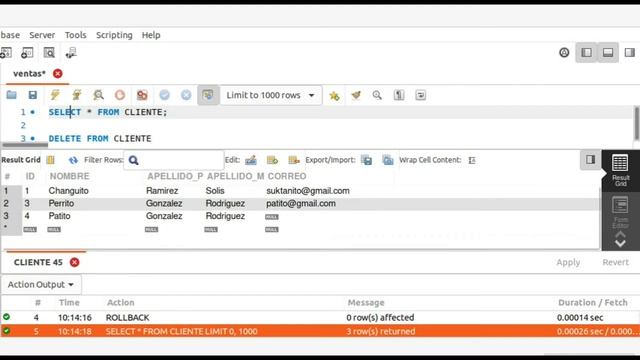Select the Ramirez surname cell
The image size is (640, 360).
coord(162,191)
